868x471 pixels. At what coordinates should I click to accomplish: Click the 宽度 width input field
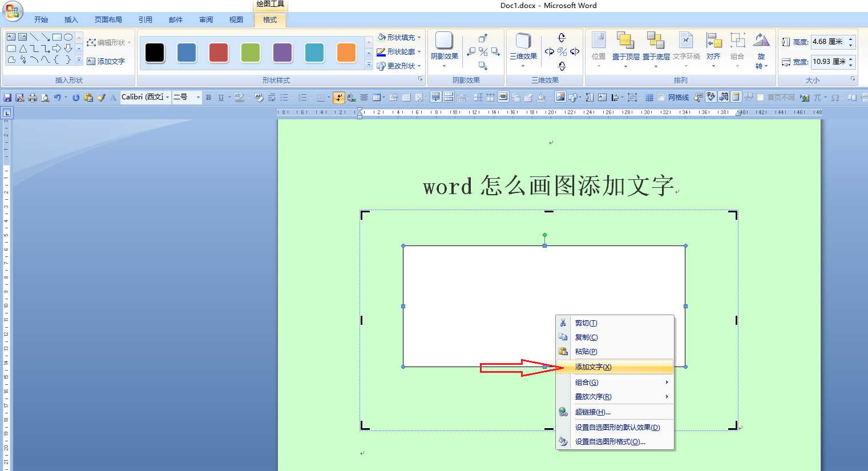tap(828, 62)
